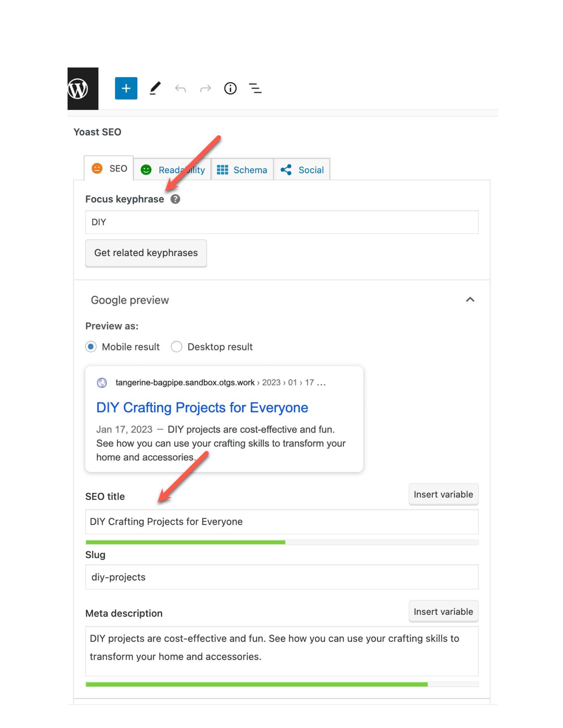Click the Get related keyphrases button
Image resolution: width=563 pixels, height=728 pixels.
pyautogui.click(x=146, y=253)
